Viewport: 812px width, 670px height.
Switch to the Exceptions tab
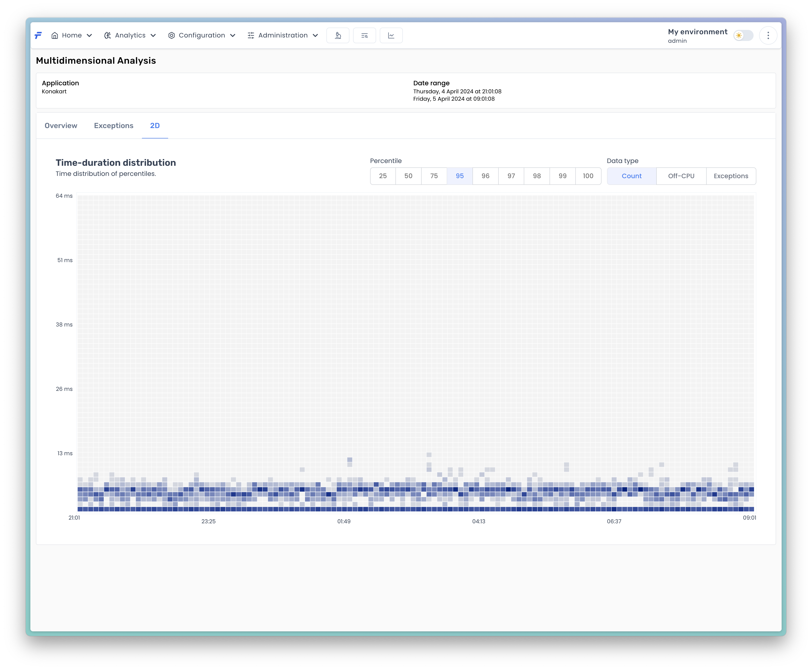tap(113, 126)
